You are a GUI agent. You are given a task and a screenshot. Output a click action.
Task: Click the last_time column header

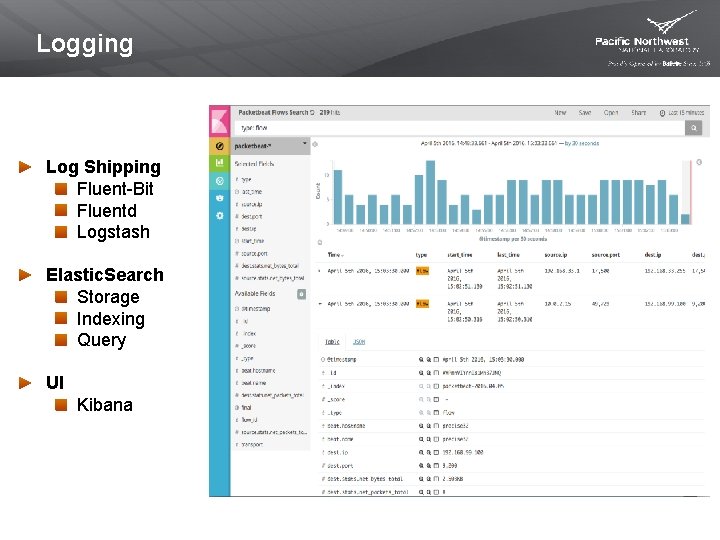(x=508, y=255)
